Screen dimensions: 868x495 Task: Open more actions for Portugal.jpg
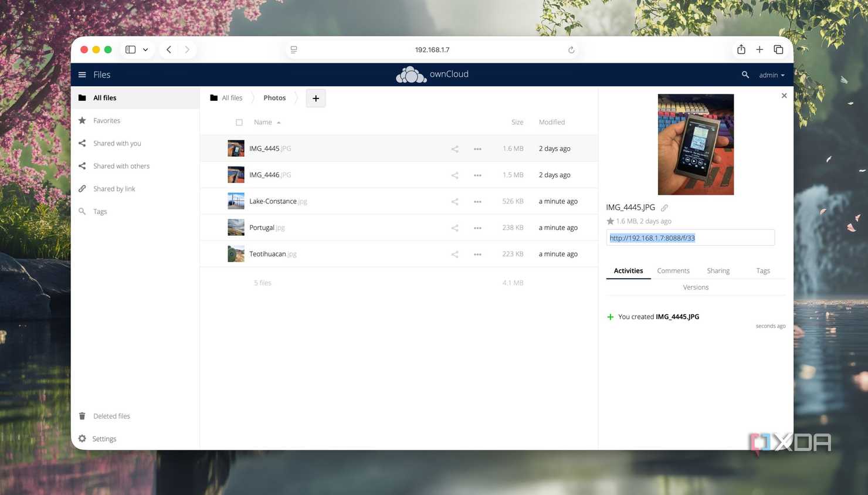point(477,228)
